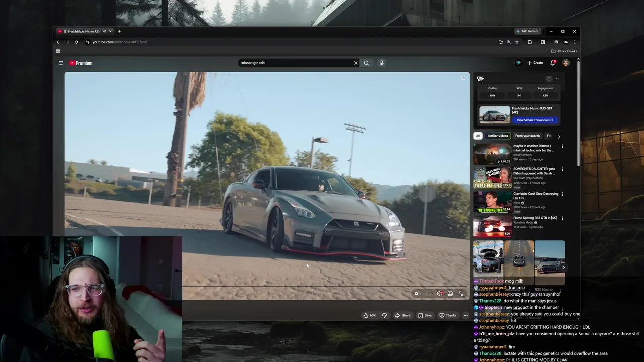Go back with the browser arrow
This screenshot has height=362, width=644.
pos(58,42)
